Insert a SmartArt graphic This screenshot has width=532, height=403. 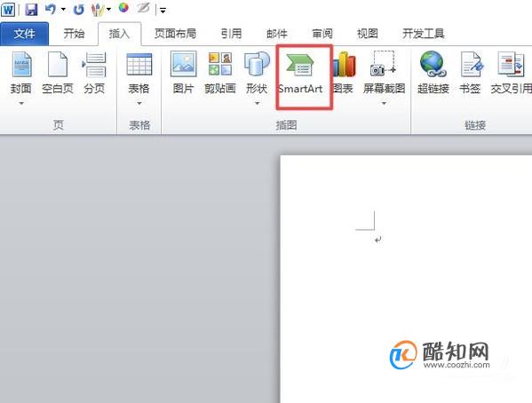(300, 74)
